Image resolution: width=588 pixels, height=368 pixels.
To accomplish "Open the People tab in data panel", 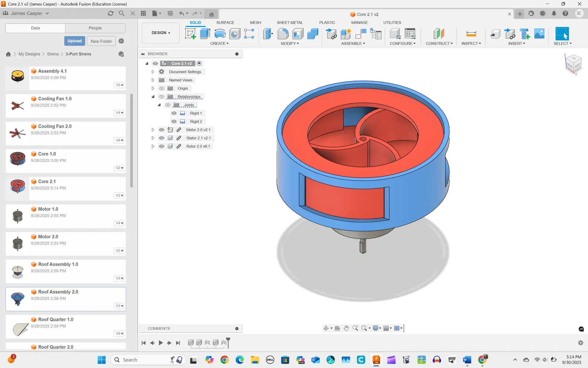I will [x=95, y=28].
